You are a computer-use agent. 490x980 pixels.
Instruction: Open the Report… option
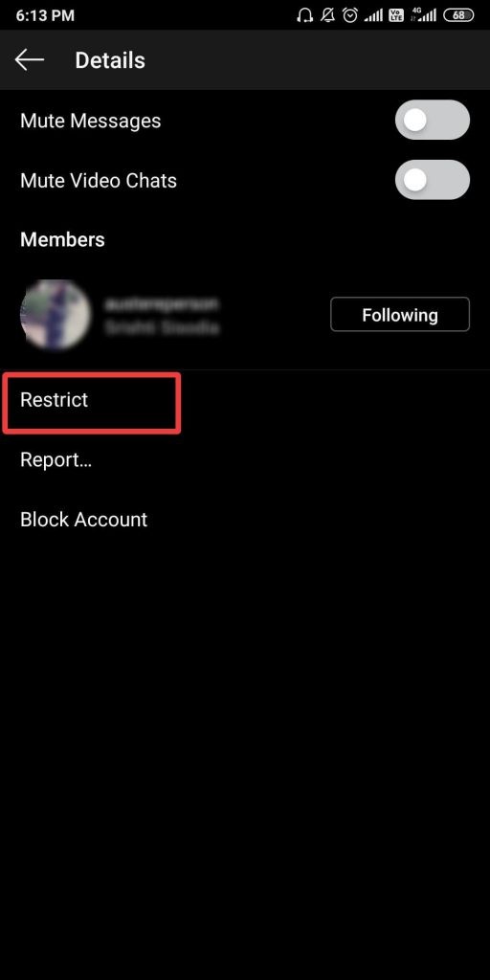56,460
